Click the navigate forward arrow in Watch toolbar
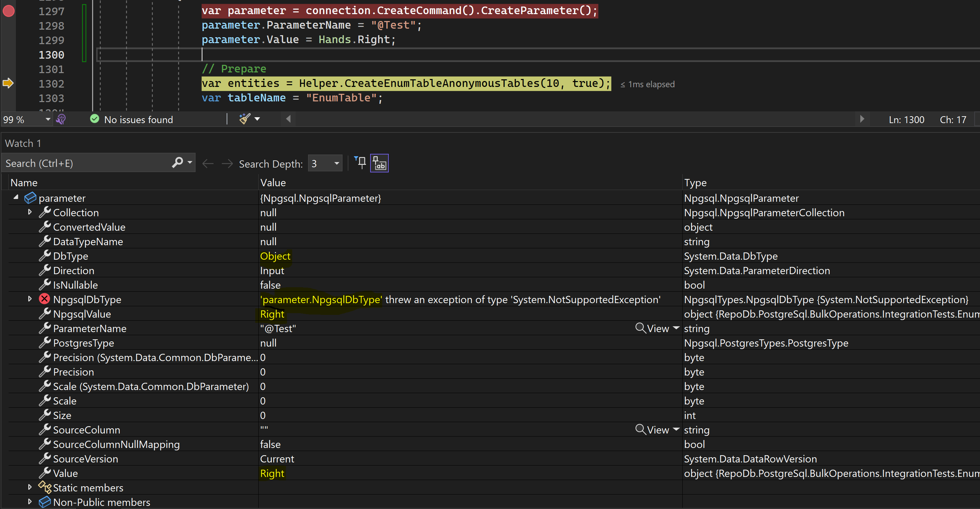This screenshot has height=509, width=980. tap(227, 163)
